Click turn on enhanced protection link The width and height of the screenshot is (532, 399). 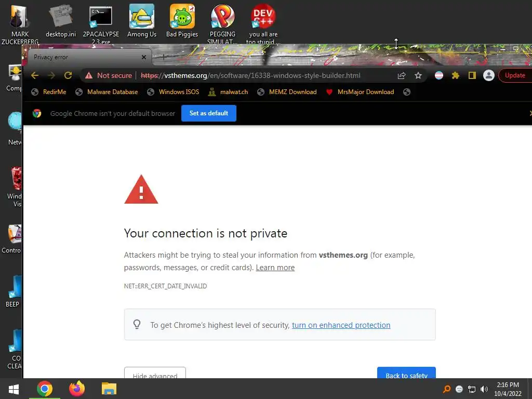[341, 325]
